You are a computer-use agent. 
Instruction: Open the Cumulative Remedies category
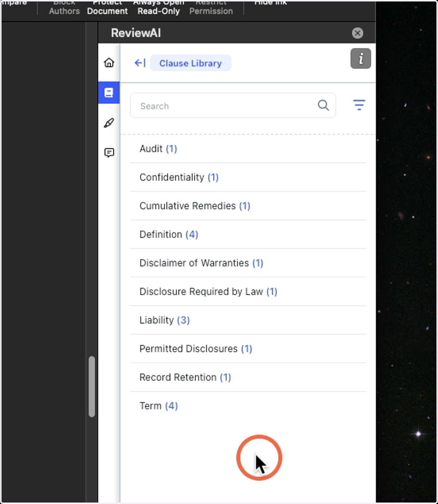tap(248, 206)
